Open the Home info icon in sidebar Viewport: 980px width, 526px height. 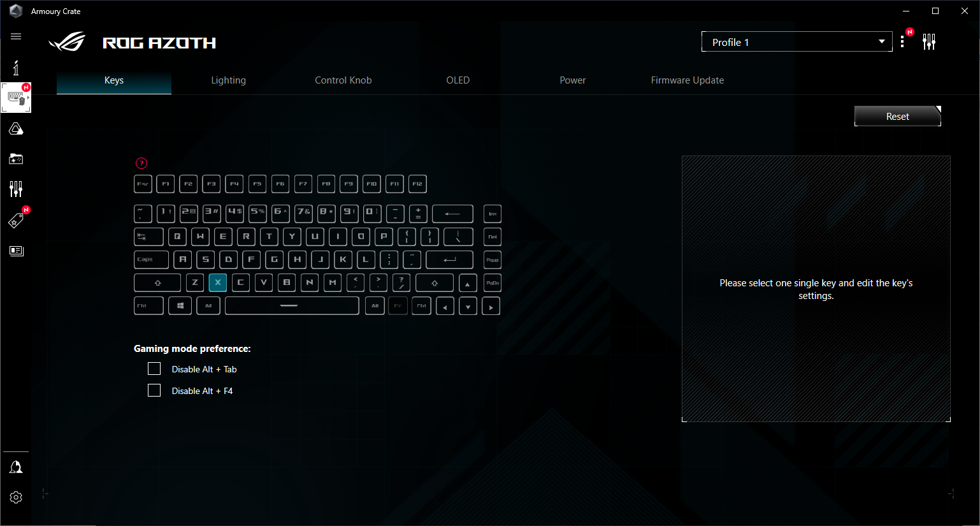16,68
